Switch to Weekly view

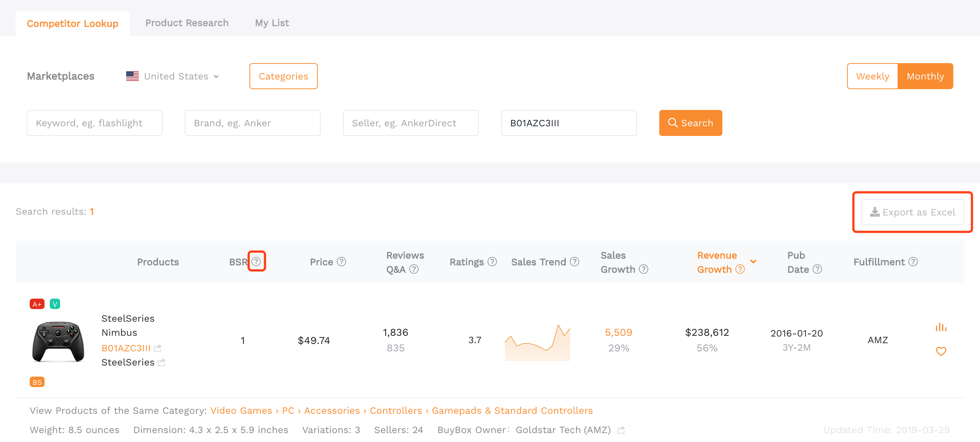pos(872,76)
